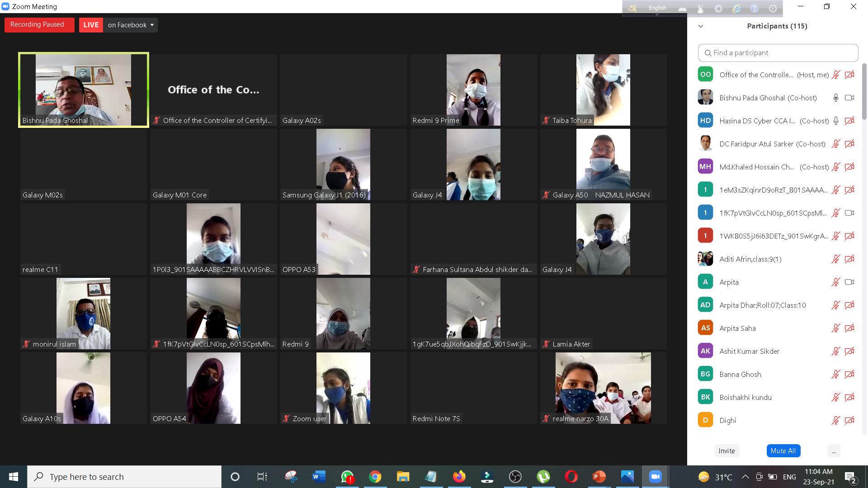Click DC Faridpur Atul Sarker's profile avatar
Image resolution: width=868 pixels, height=488 pixels.
click(705, 143)
